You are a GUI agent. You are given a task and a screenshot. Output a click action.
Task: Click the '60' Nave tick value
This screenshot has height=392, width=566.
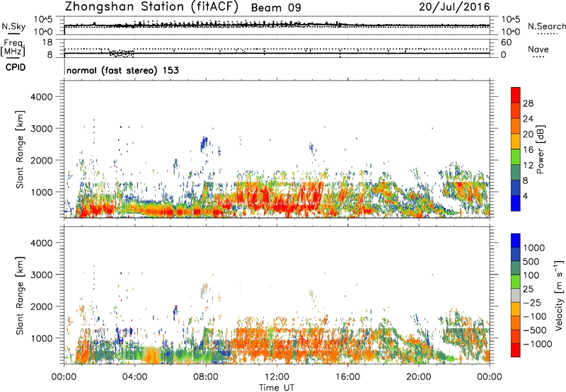tap(506, 42)
